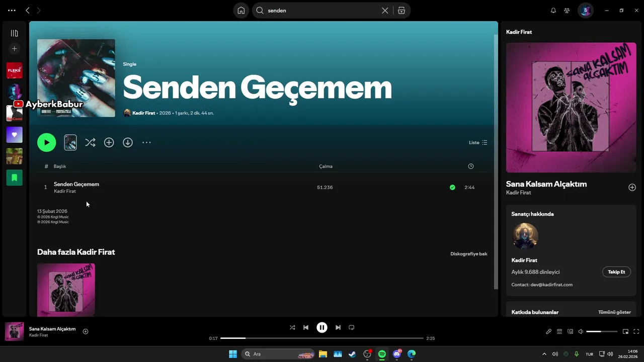Open Discord from the taskbar
Image resolution: width=644 pixels, height=362 pixels.
[x=397, y=354]
